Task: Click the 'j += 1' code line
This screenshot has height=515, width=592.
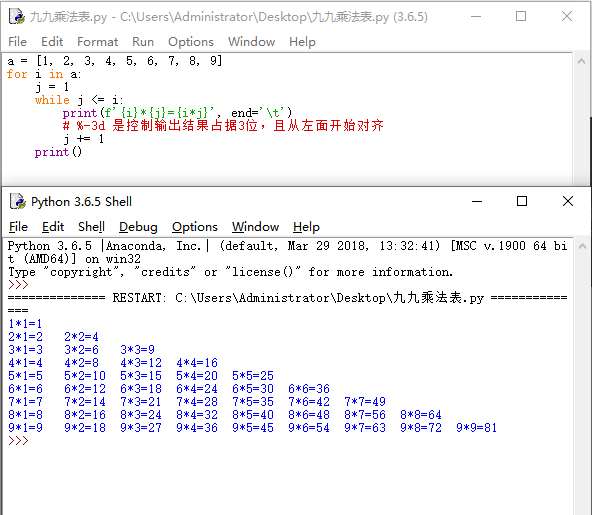Action: (83, 139)
